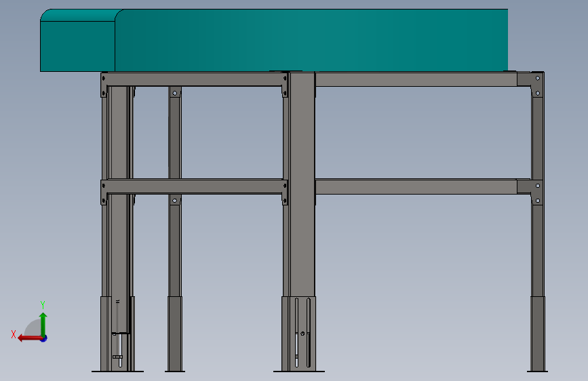Select the thin second vertical leg from the left
Image resolution: width=588 pixels, height=381 pixels.
coord(175,228)
